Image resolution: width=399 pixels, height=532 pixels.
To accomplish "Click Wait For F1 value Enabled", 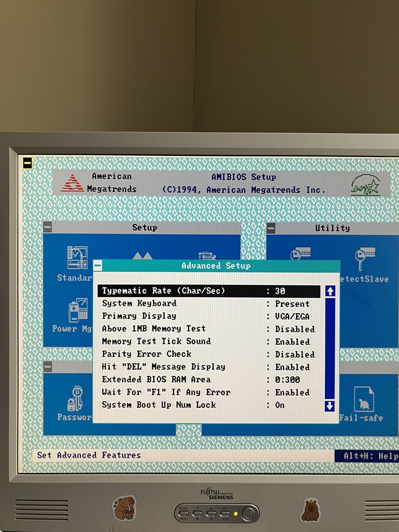I will click(x=292, y=393).
